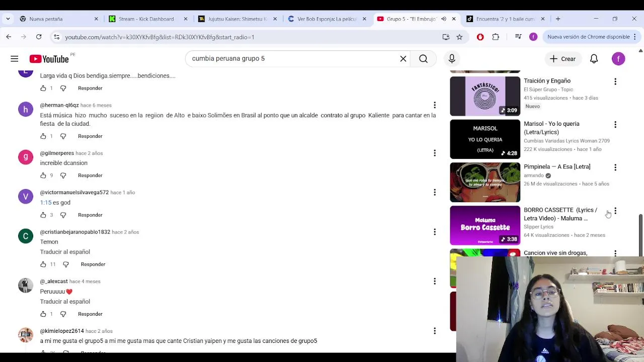Dislike the 'Larga vida' comment
This screenshot has width=644, height=362.
[63, 88]
